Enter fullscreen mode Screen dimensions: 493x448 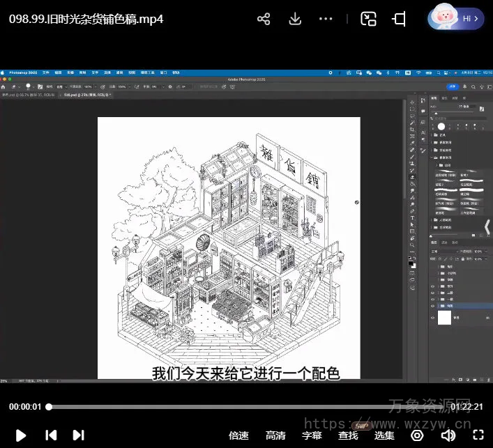coord(478,435)
